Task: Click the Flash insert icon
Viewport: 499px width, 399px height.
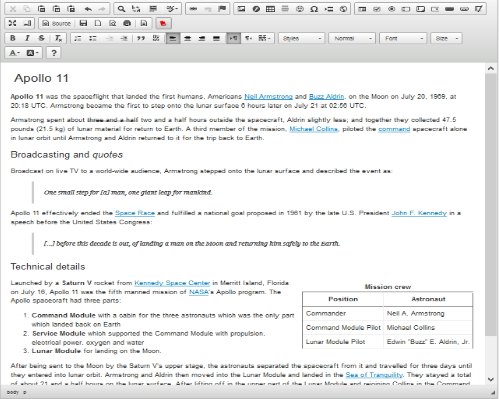Action: click(256, 9)
